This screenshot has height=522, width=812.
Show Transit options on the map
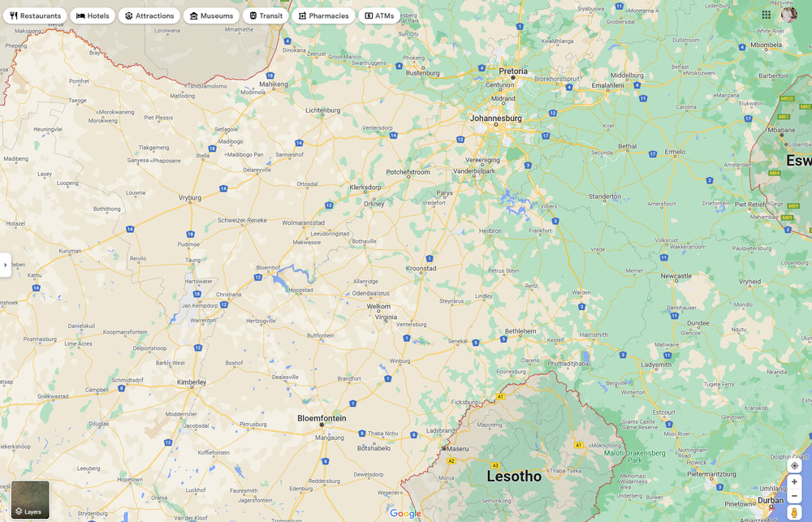[266, 15]
